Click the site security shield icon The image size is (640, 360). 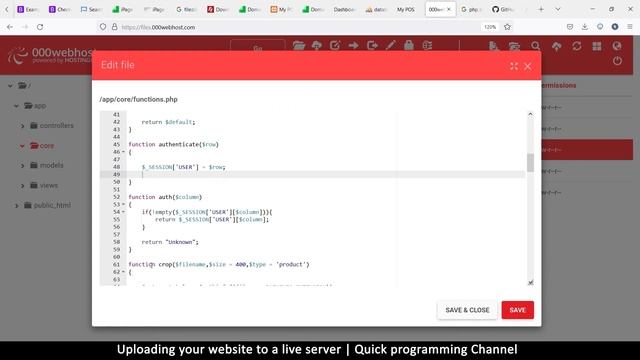(x=103, y=27)
